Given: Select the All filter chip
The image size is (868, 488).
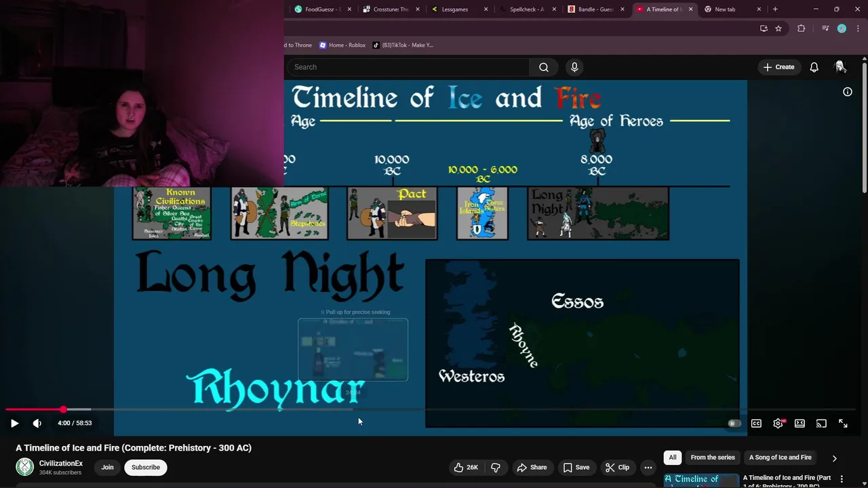Looking at the screenshot, I should pos(673,457).
